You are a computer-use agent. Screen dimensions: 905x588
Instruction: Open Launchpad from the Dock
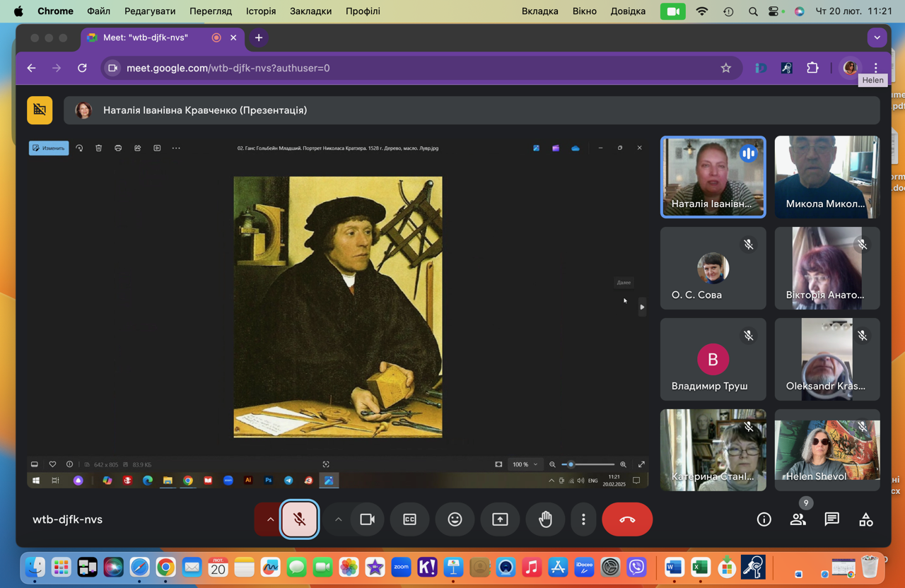pyautogui.click(x=61, y=567)
